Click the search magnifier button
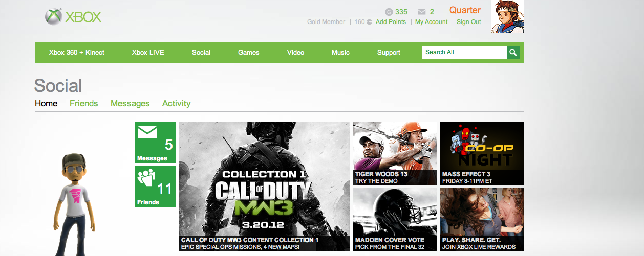The height and width of the screenshot is (256, 644). [x=513, y=52]
